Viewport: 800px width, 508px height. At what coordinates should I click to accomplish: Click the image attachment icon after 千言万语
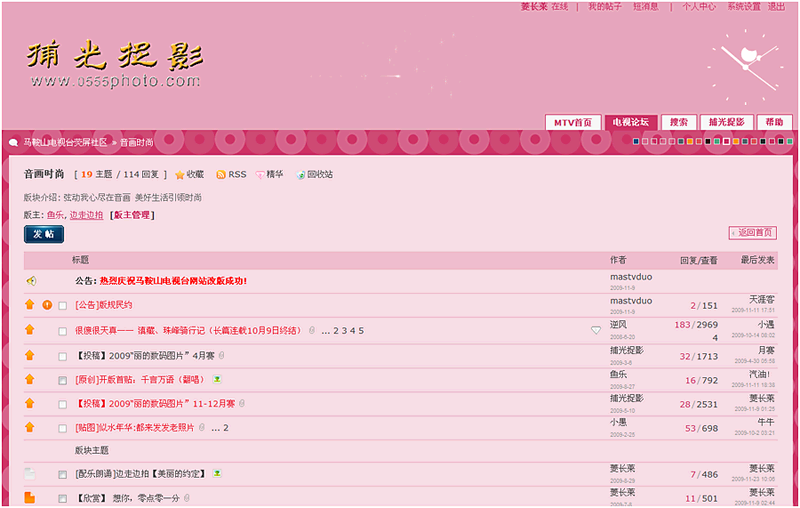pos(217,380)
